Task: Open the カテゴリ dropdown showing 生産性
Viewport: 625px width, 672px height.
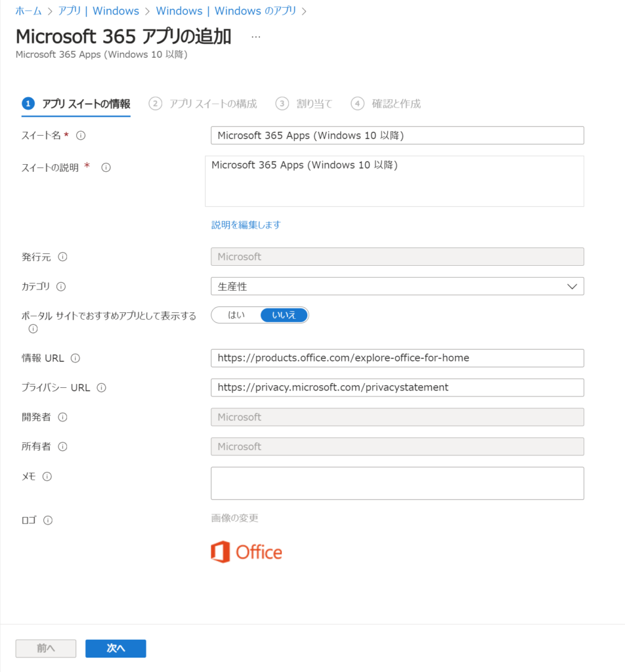Action: click(397, 286)
